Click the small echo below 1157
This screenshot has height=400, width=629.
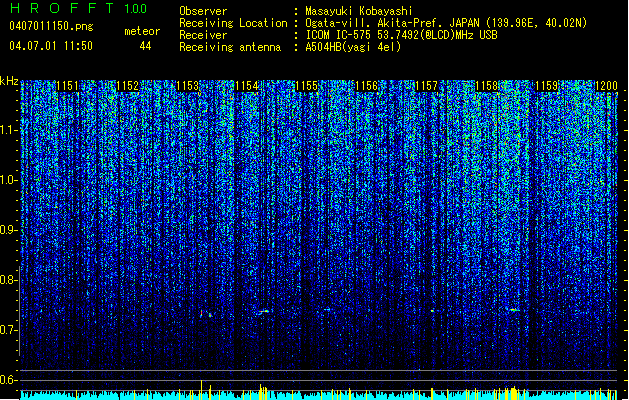(x=432, y=311)
